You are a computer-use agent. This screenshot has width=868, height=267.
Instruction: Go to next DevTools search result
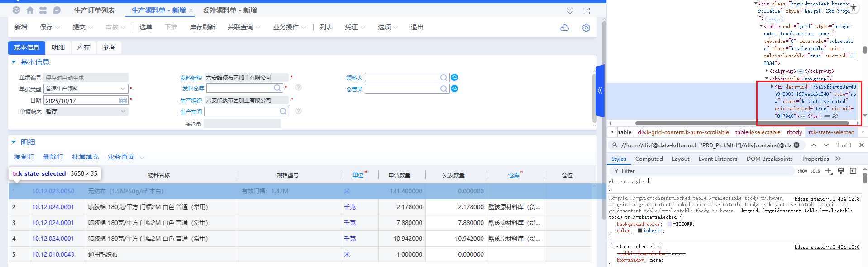826,145
